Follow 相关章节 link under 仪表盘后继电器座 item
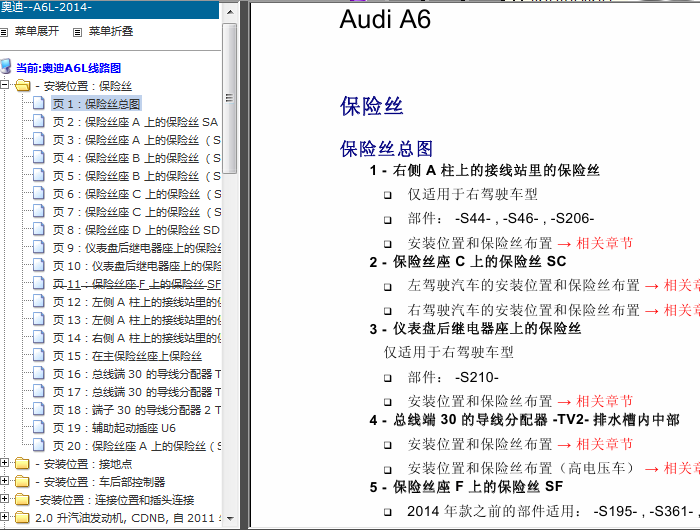 click(604, 401)
